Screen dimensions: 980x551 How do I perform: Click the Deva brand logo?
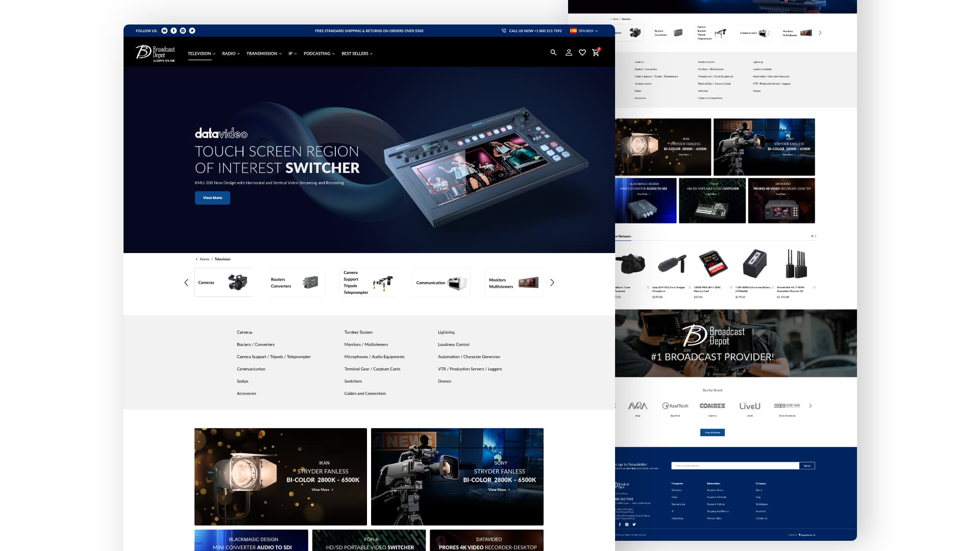[787, 406]
